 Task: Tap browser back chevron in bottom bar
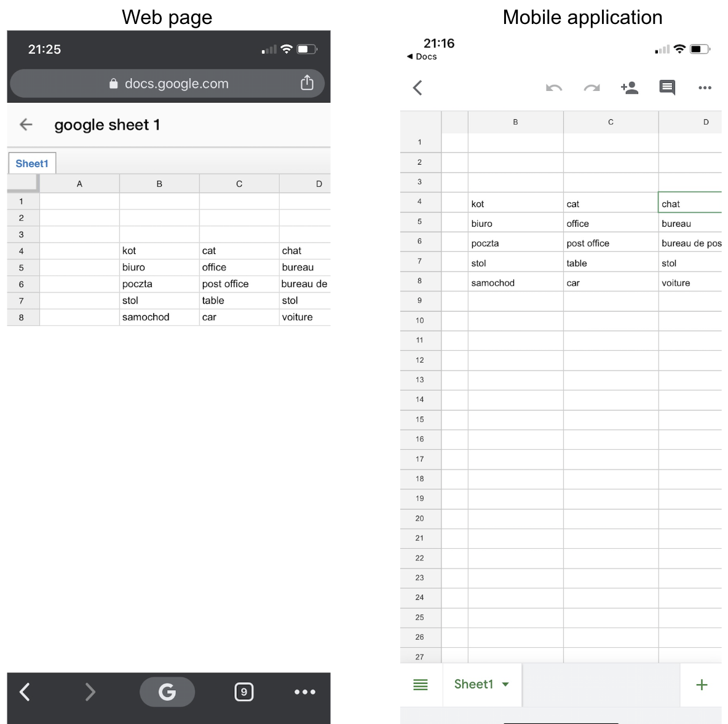(25, 691)
